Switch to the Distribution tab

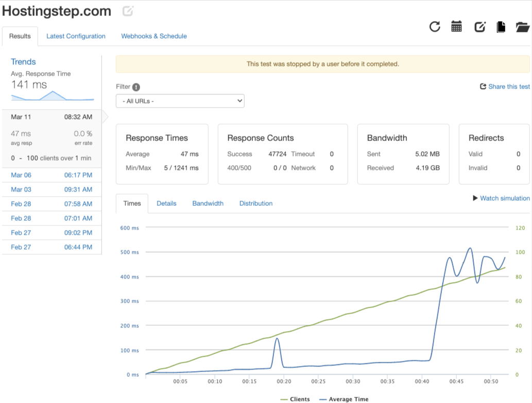[256, 203]
